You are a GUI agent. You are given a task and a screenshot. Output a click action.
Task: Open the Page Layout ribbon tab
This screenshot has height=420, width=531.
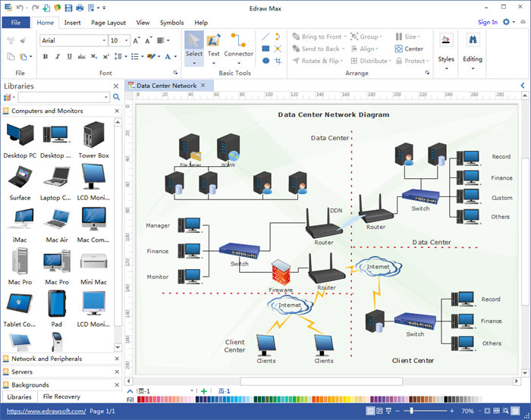(108, 23)
